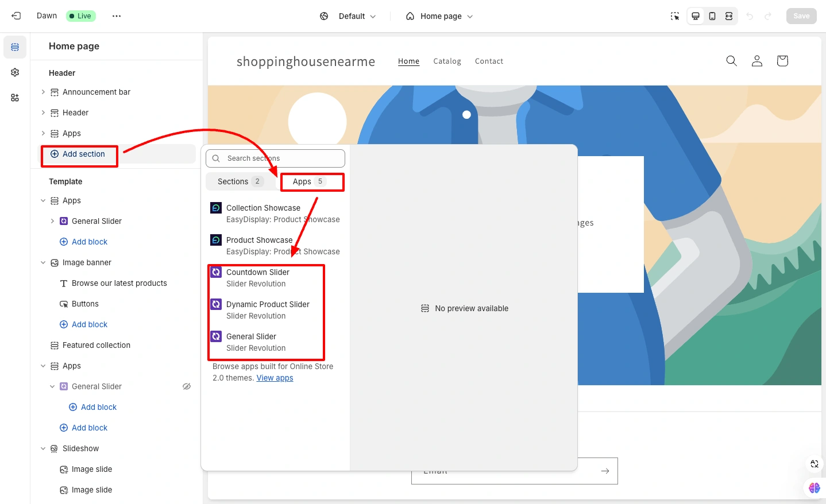Go to the Catalog nav link

[x=447, y=61]
